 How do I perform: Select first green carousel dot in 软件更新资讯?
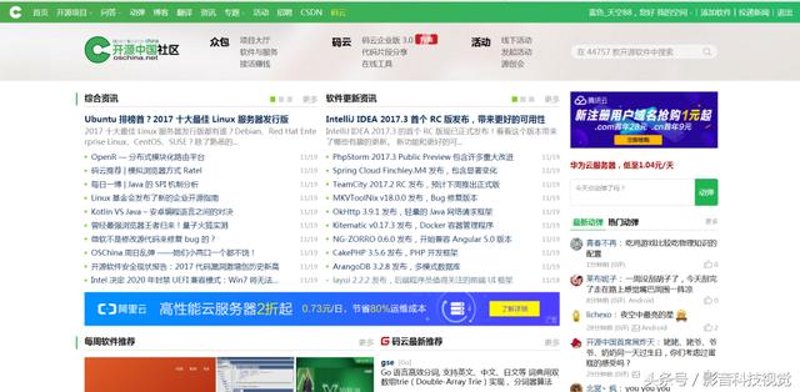click(x=515, y=99)
